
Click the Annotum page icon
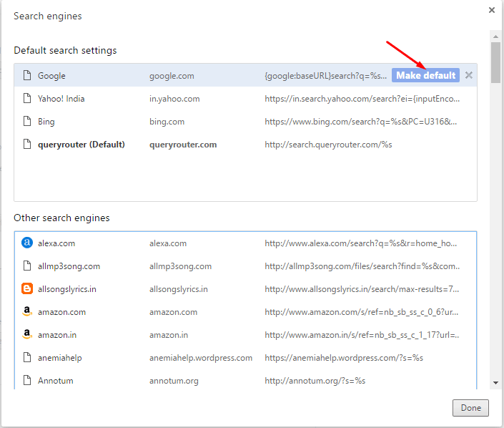(27, 380)
